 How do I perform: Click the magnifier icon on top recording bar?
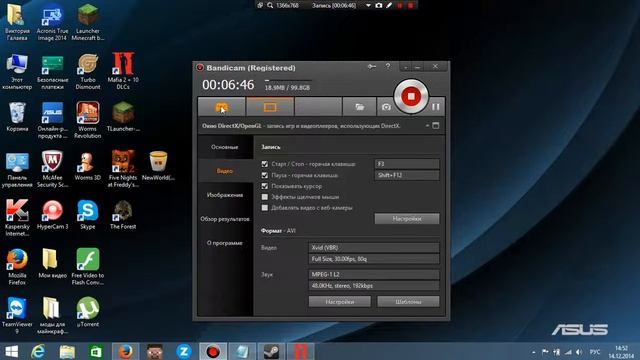pyautogui.click(x=270, y=5)
